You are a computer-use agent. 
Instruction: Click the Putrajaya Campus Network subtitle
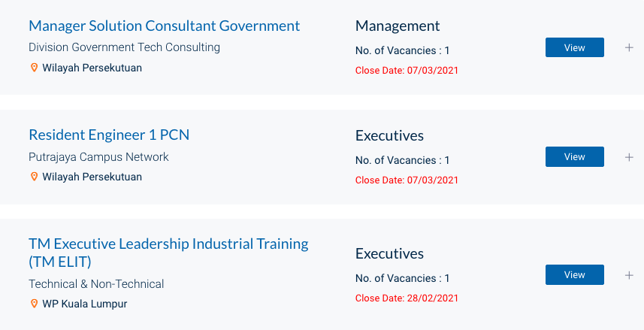[98, 157]
